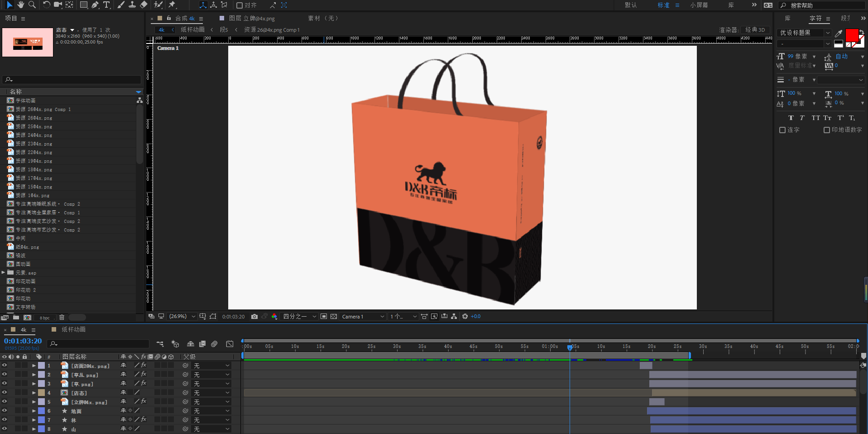Open the Camera 1 view dropdown

click(x=363, y=317)
